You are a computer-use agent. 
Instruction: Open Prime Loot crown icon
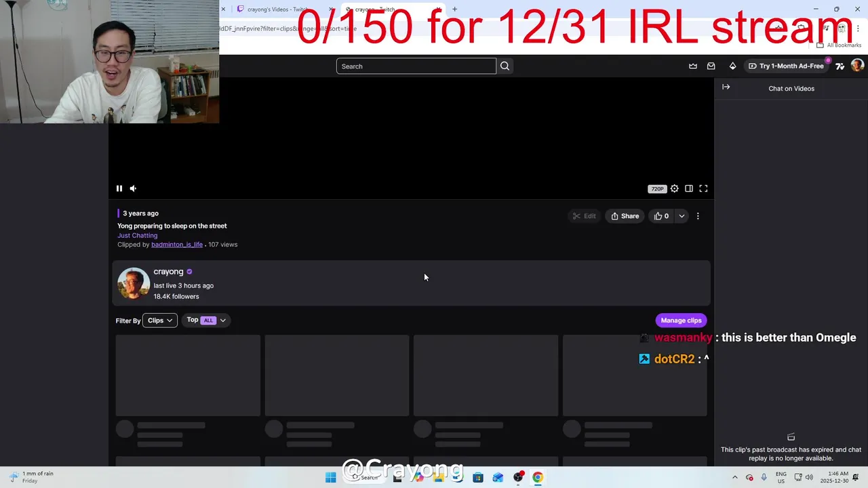[693, 66]
